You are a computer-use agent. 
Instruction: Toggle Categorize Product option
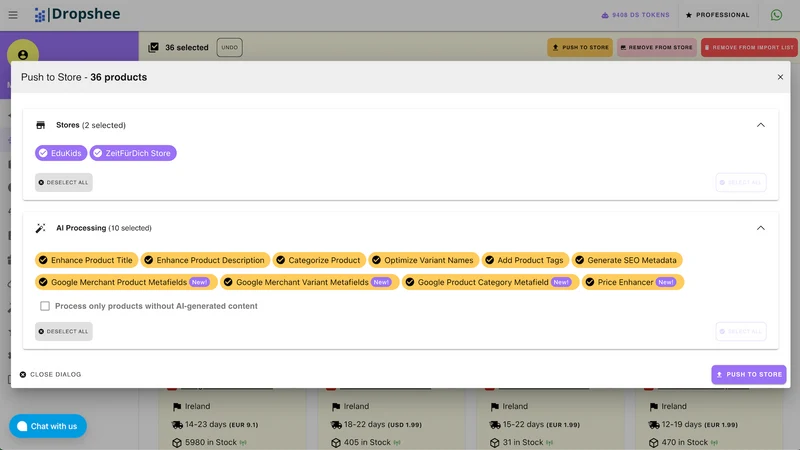click(319, 260)
